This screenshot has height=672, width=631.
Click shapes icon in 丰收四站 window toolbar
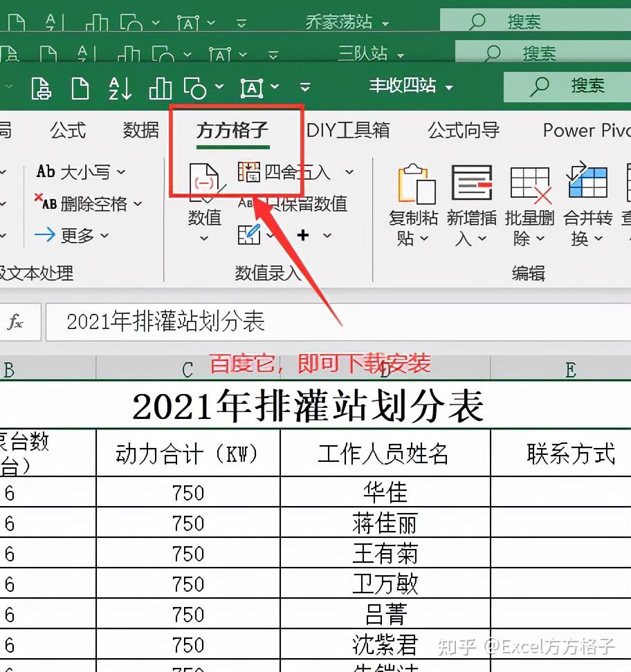pyautogui.click(x=194, y=88)
